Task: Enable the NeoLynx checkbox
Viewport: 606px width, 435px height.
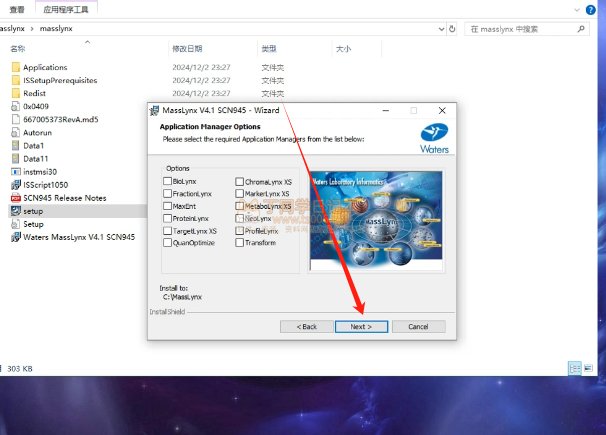Action: tap(240, 219)
